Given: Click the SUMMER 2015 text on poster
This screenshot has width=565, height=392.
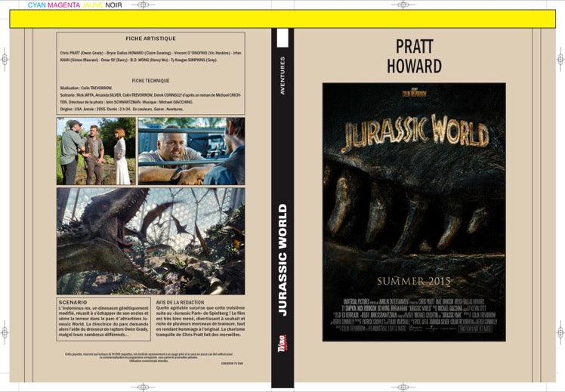Looking at the screenshot, I should pos(414,281).
